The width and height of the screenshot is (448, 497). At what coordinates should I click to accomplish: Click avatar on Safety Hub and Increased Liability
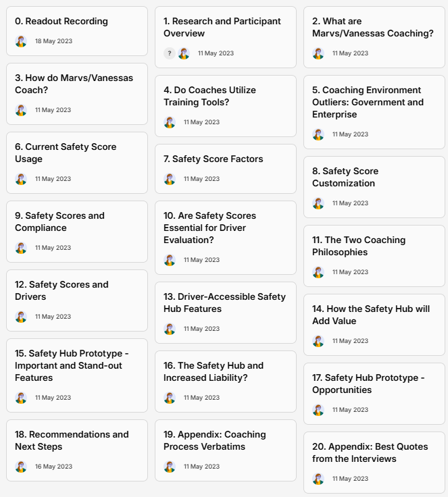[x=170, y=398]
